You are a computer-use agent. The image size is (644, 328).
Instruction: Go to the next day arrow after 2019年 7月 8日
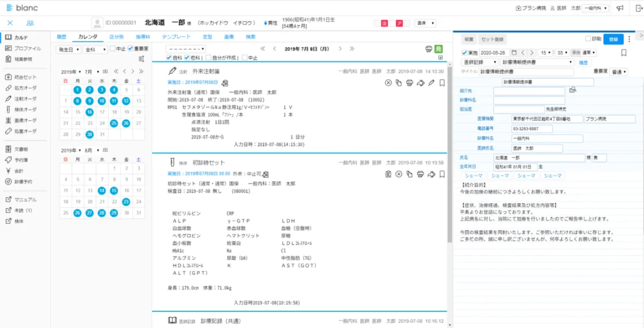340,49
